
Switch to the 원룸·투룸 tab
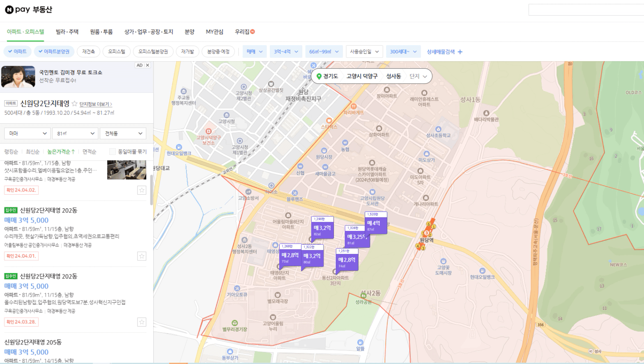(x=101, y=32)
